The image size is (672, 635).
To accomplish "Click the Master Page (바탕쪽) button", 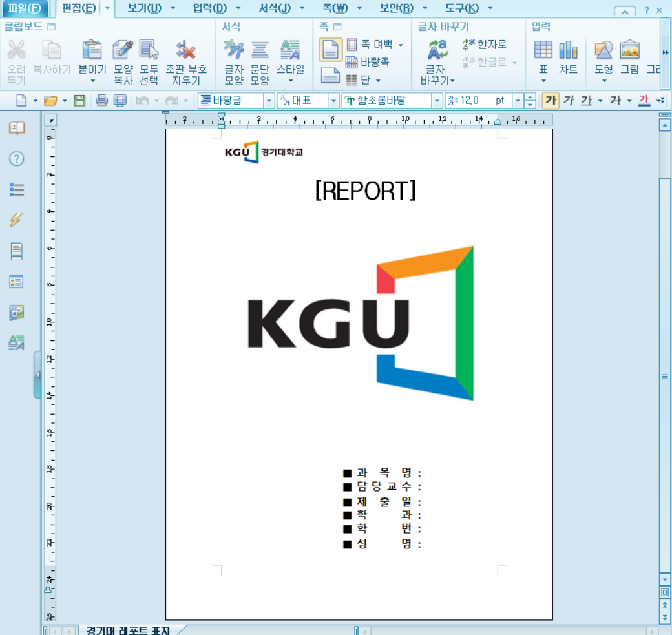I will point(368,62).
